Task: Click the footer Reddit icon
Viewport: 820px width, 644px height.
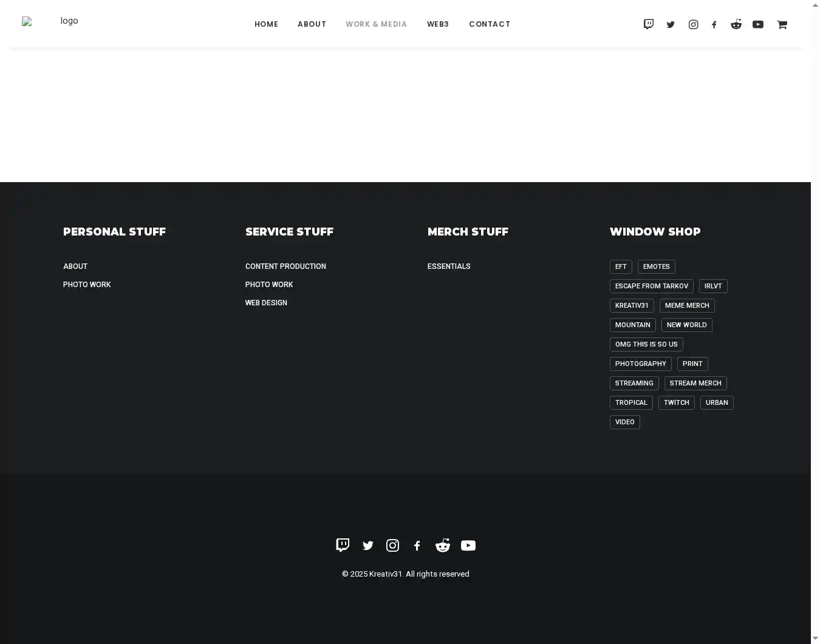Action: pos(443,546)
